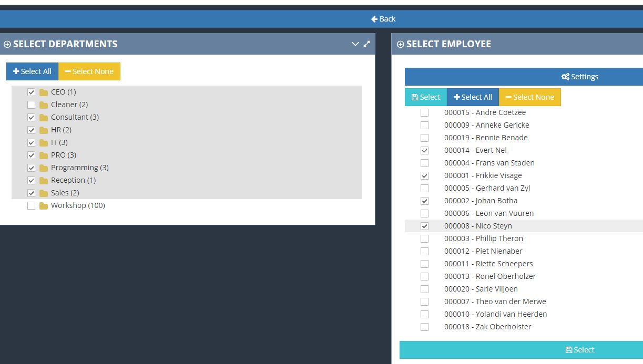
Task: Click the Cleaner folder icon
Action: click(44, 105)
